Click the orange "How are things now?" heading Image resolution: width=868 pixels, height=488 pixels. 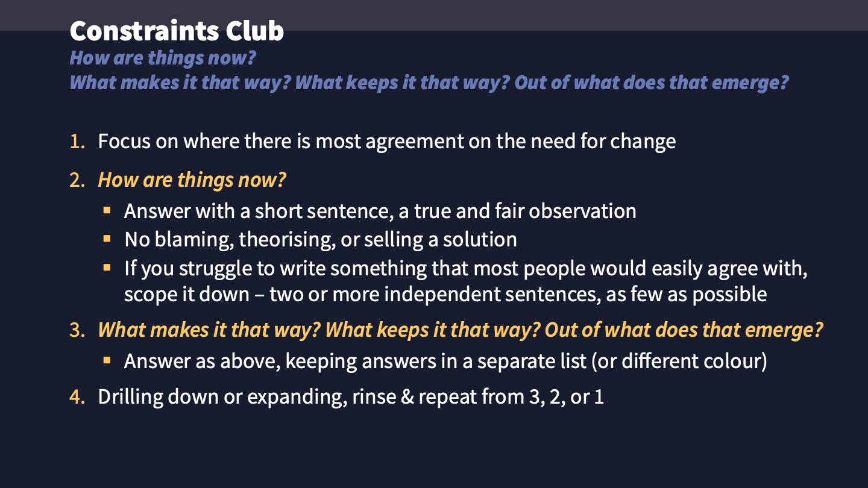coord(192,180)
